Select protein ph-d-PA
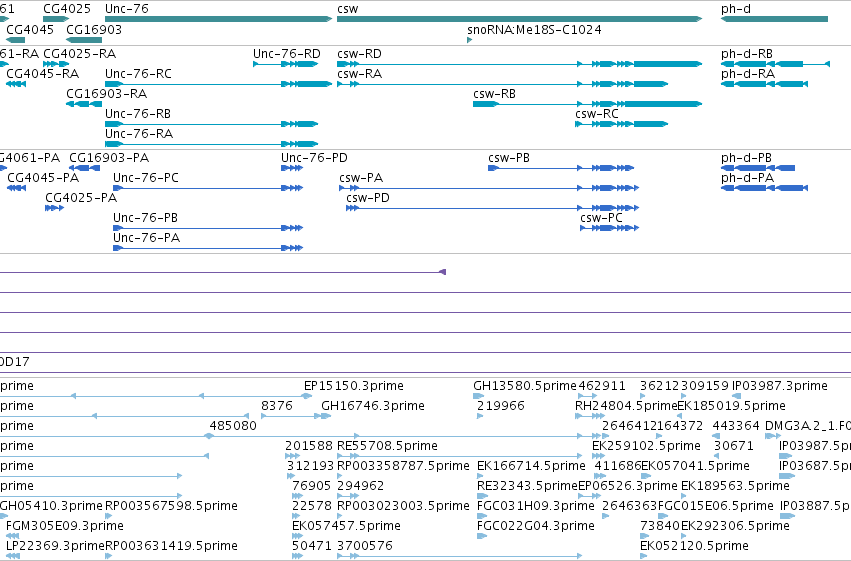This screenshot has height=561, width=851. point(764,188)
